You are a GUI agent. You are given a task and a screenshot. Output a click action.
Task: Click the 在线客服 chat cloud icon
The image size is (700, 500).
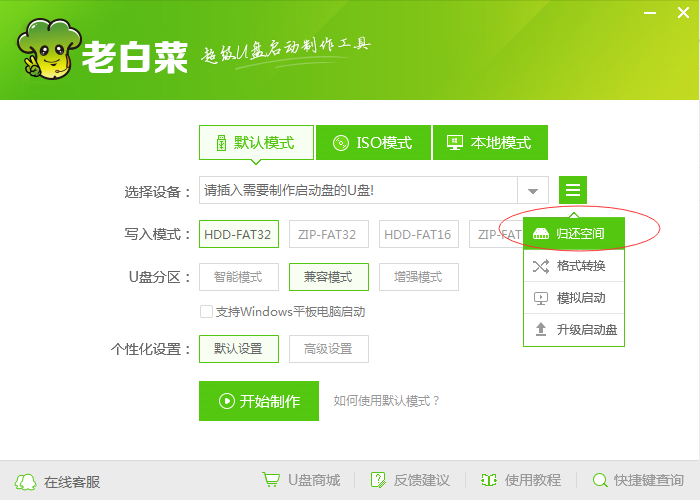pos(25,482)
